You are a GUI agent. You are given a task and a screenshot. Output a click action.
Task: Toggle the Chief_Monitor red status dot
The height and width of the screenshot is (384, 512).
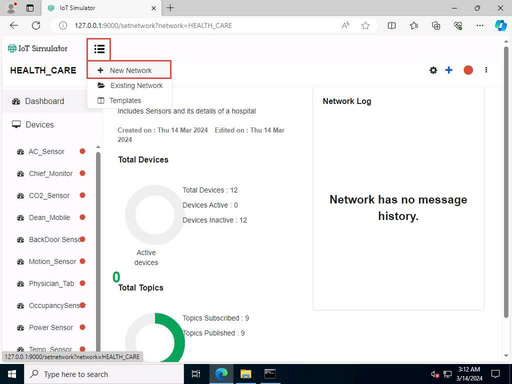(82, 173)
